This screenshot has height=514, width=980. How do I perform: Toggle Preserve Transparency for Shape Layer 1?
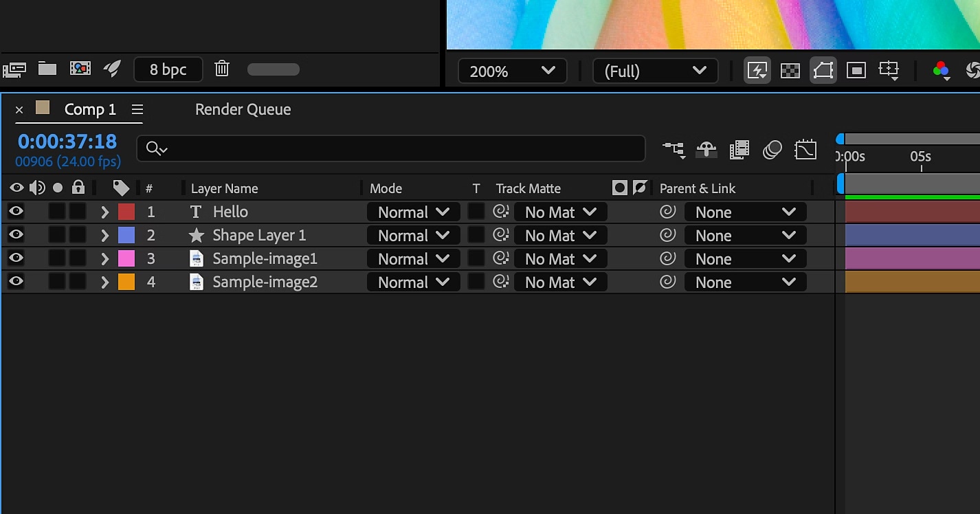[x=476, y=235]
